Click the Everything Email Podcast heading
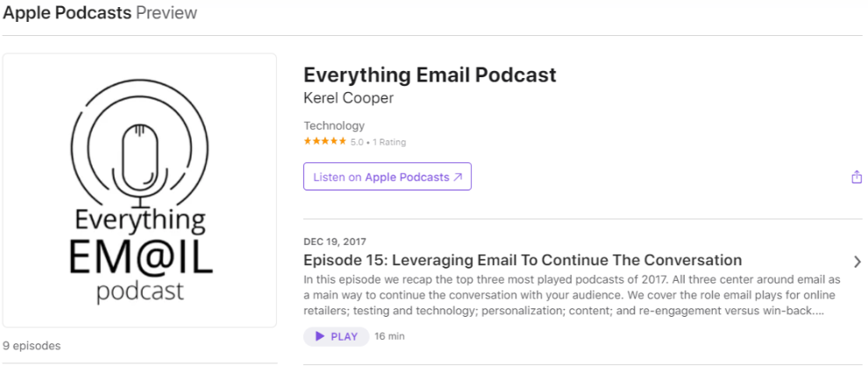This screenshot has height=366, width=868. click(430, 75)
